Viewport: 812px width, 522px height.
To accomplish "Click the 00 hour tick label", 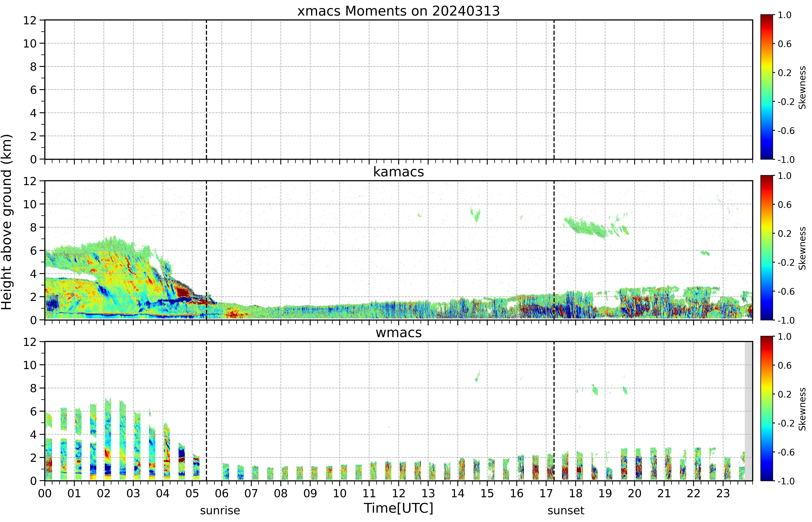I will click(x=45, y=493).
